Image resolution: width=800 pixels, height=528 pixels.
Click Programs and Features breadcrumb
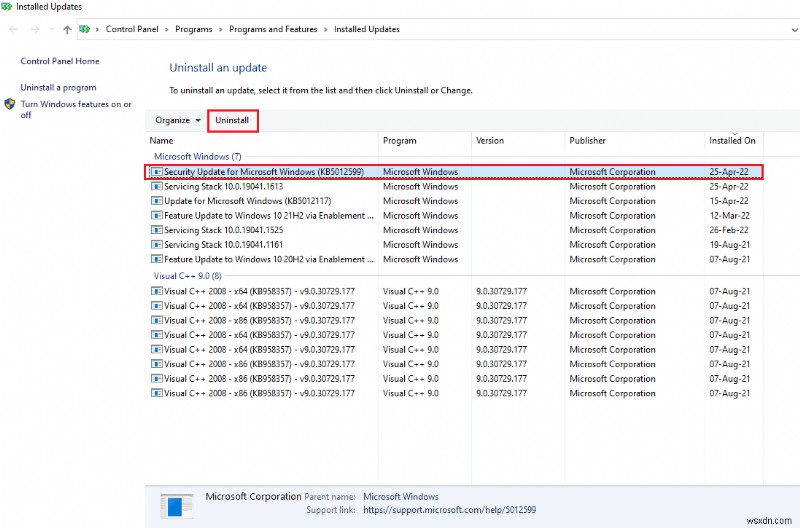click(273, 29)
